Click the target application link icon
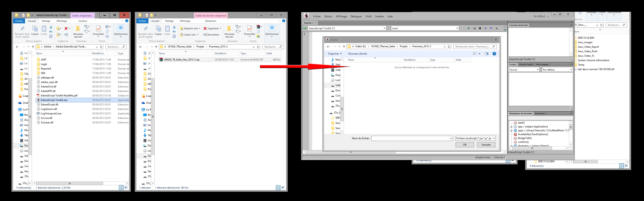The height and width of the screenshot is (201, 644). [305, 28]
